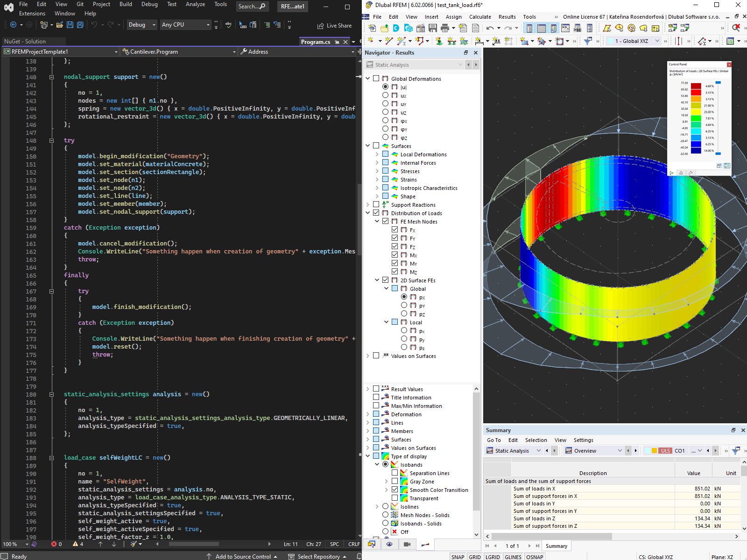Click the RFEM save (floppy disk) icon
The image size is (747, 560).
click(x=432, y=28)
